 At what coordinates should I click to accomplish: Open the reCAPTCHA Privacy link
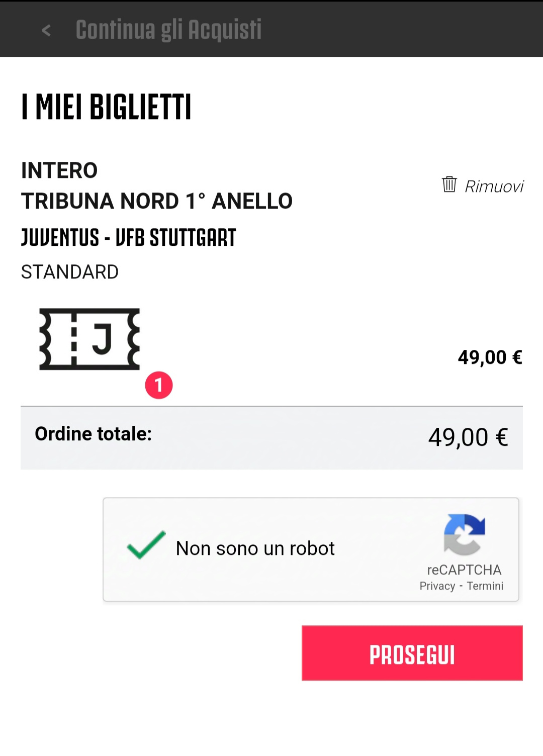(437, 586)
